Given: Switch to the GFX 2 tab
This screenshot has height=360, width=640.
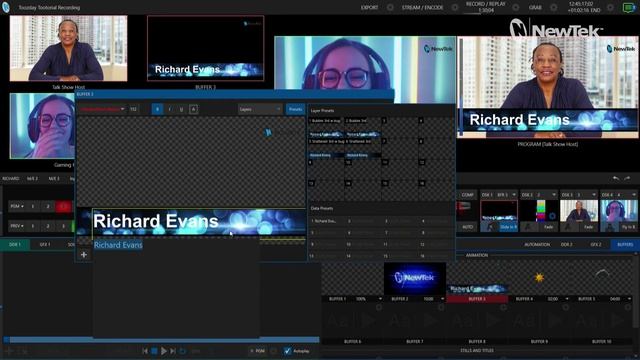Looking at the screenshot, I should click(596, 244).
